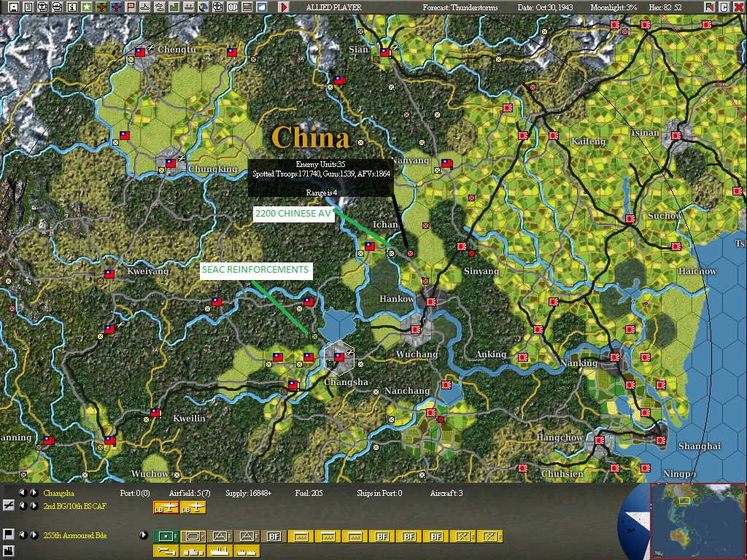Click the wrench repair industry icon
This screenshot has width=747, height=560.
pyautogui.click(x=166, y=551)
